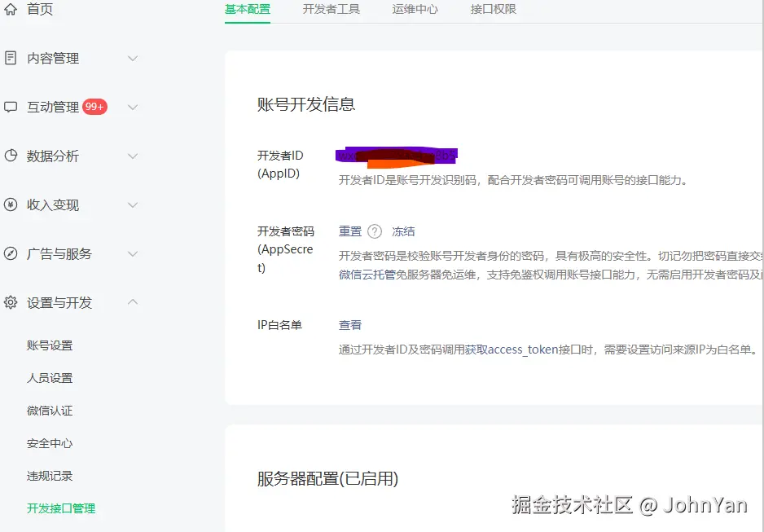
Task: Open 内容管理 menu label
Action: pos(53,59)
